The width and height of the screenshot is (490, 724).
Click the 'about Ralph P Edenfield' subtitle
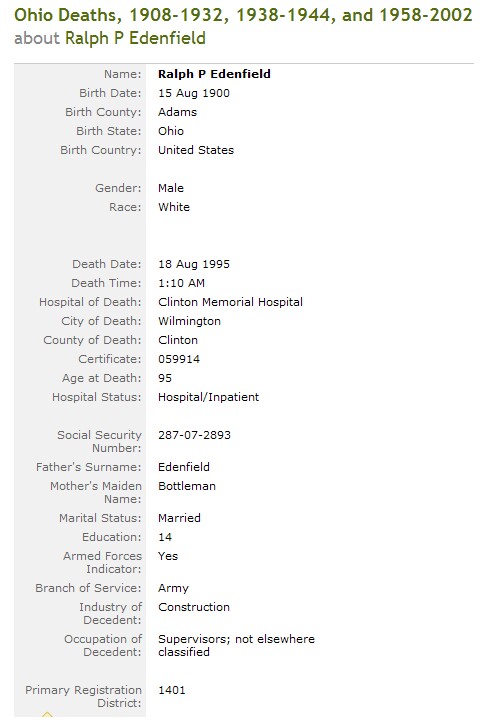point(110,38)
